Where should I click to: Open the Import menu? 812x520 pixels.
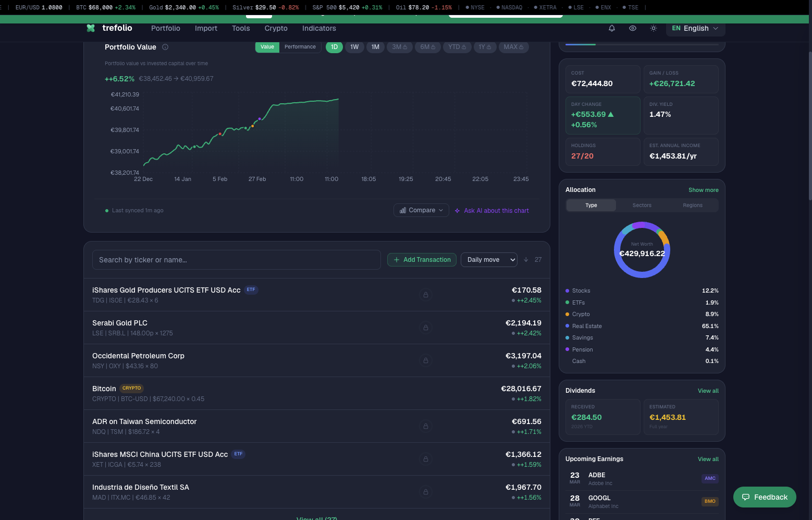pos(206,28)
